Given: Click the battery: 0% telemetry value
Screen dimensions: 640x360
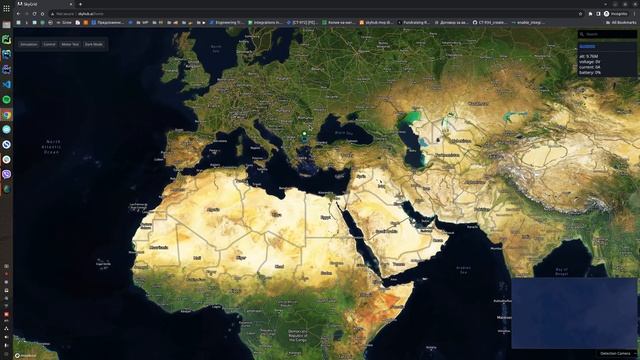Looking at the screenshot, I should [590, 72].
